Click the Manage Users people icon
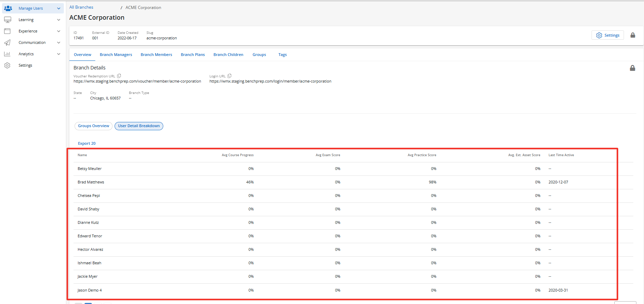The image size is (644, 304). (x=8, y=8)
